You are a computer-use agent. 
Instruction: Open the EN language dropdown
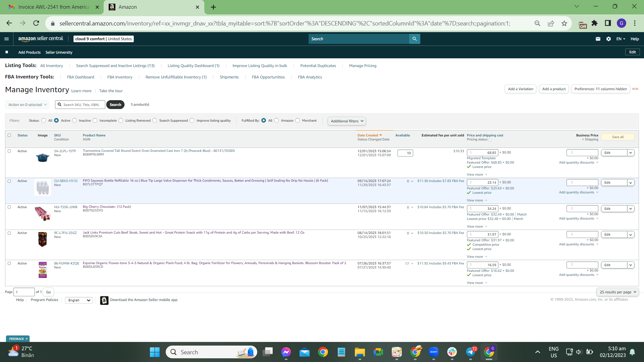[x=621, y=39]
